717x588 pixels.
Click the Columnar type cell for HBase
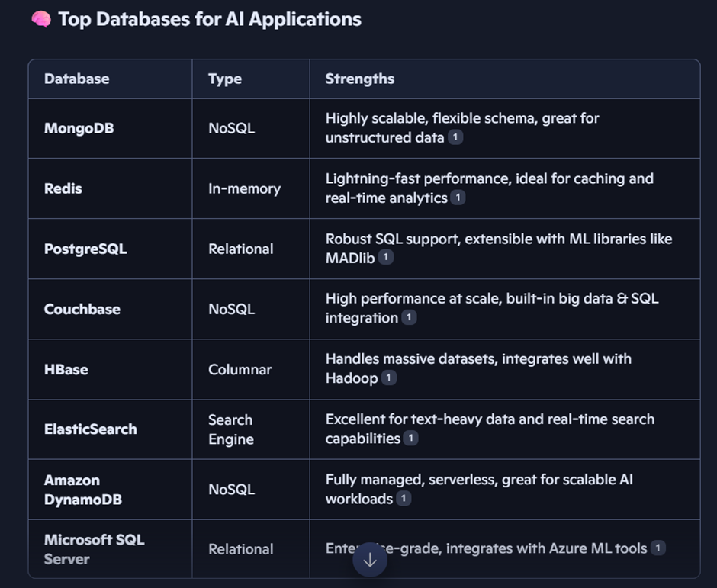point(240,369)
